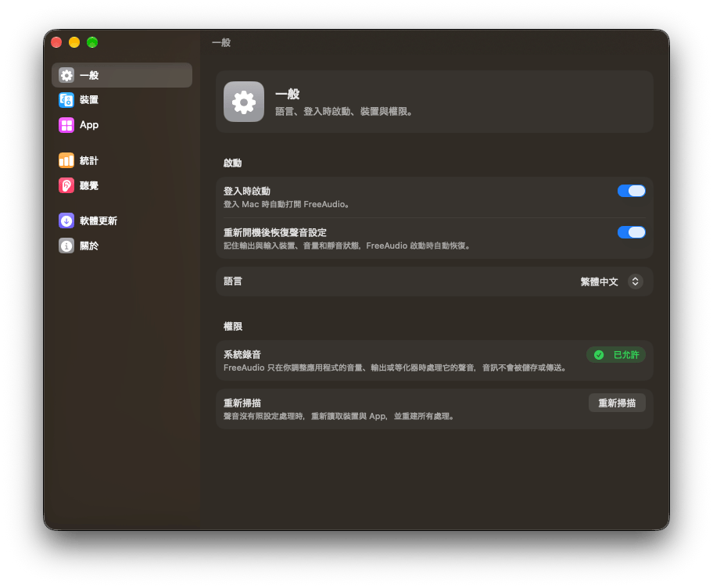713x588 pixels.
Task: Click the 聲音沒有照設定處理時 description text
Action: 339,416
